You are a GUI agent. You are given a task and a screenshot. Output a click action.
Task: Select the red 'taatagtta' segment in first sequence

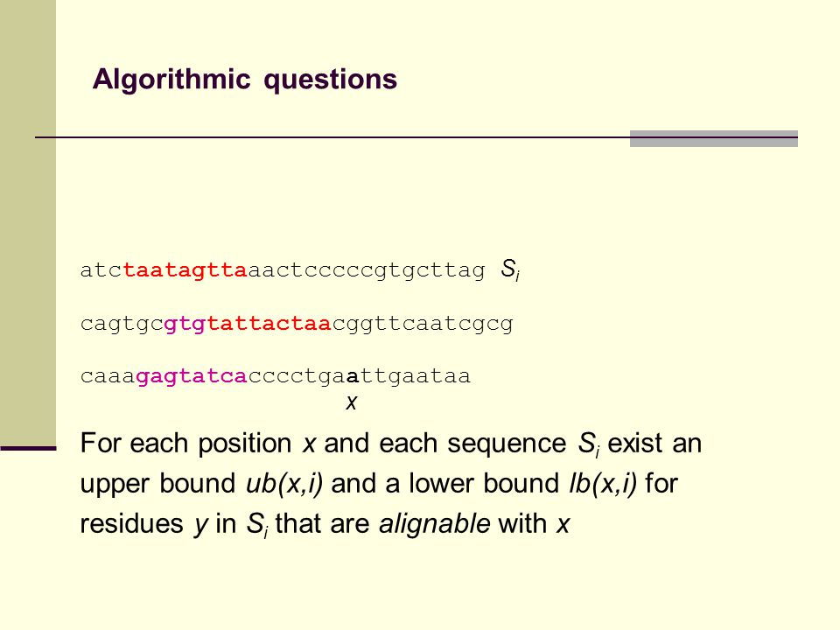click(185, 270)
